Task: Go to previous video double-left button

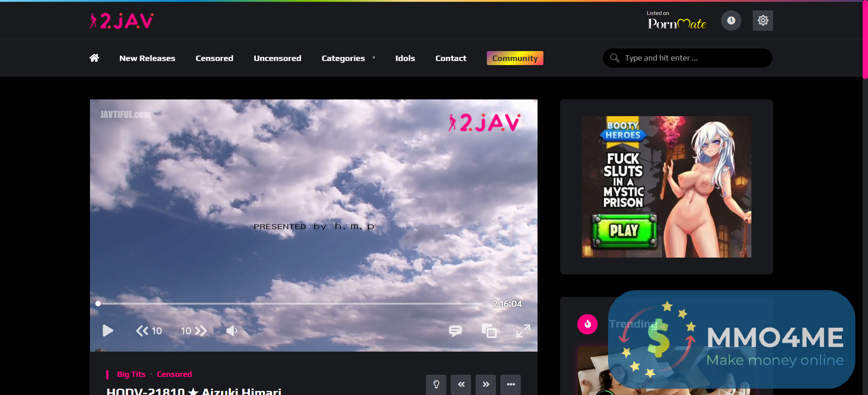Action: tap(461, 385)
